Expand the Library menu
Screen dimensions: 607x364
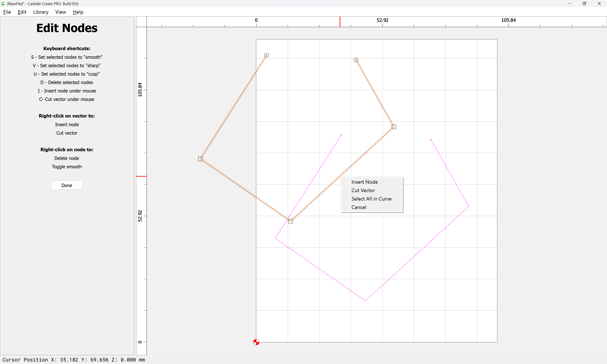click(41, 12)
